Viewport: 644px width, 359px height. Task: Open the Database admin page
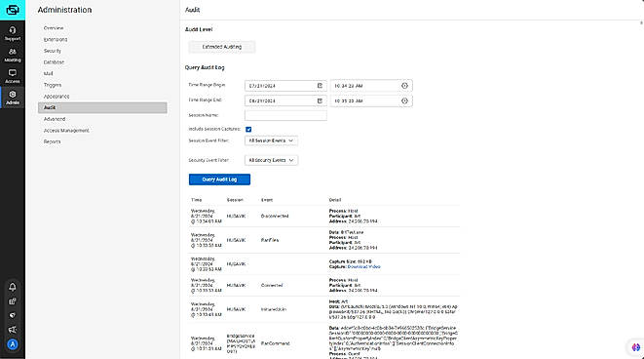click(x=54, y=62)
